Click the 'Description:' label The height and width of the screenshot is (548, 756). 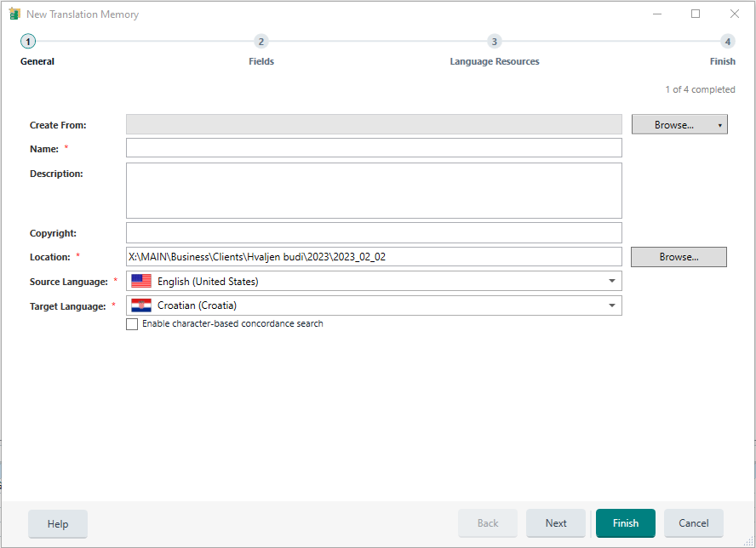(x=56, y=174)
